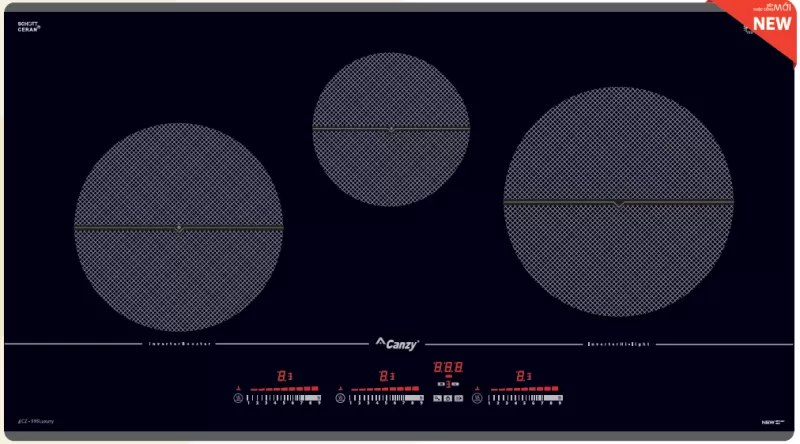
Task: Select the large right cooking zone
Action: tap(618, 202)
